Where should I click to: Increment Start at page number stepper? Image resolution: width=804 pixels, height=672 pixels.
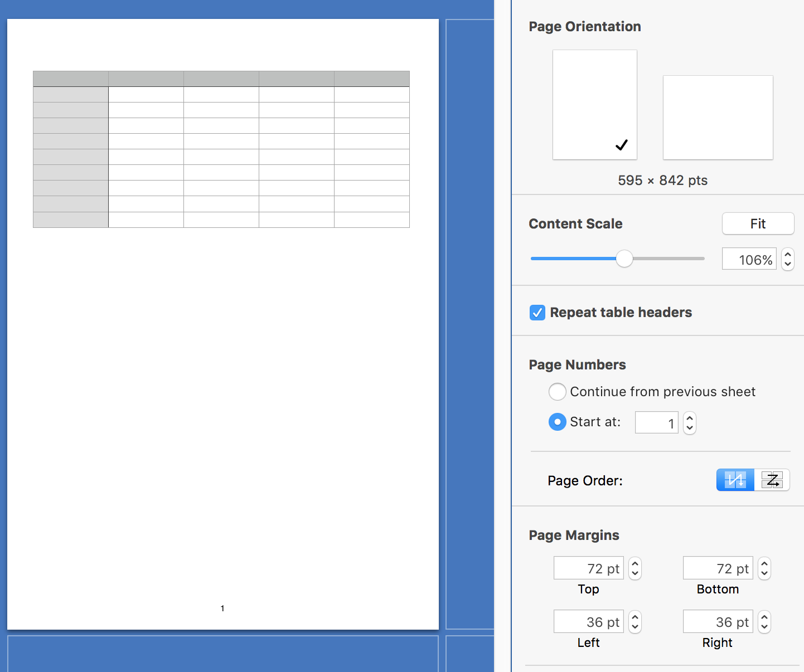point(690,418)
